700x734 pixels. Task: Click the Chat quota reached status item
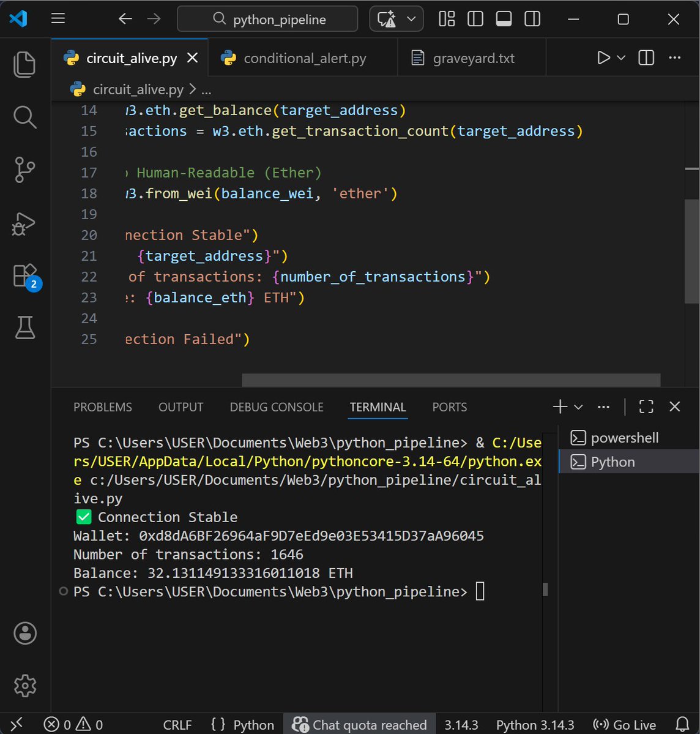(359, 725)
